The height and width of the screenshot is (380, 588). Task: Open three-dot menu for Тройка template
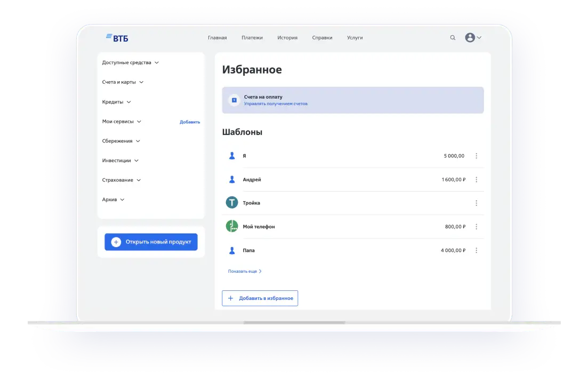pyautogui.click(x=476, y=203)
